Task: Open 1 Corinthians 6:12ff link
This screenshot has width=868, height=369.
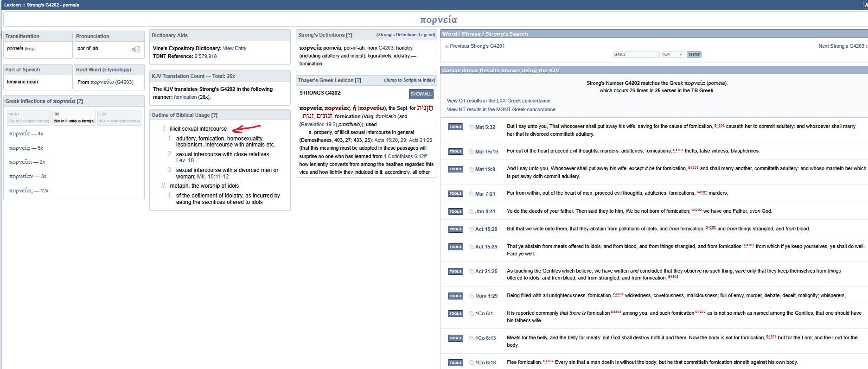Action: (405, 156)
